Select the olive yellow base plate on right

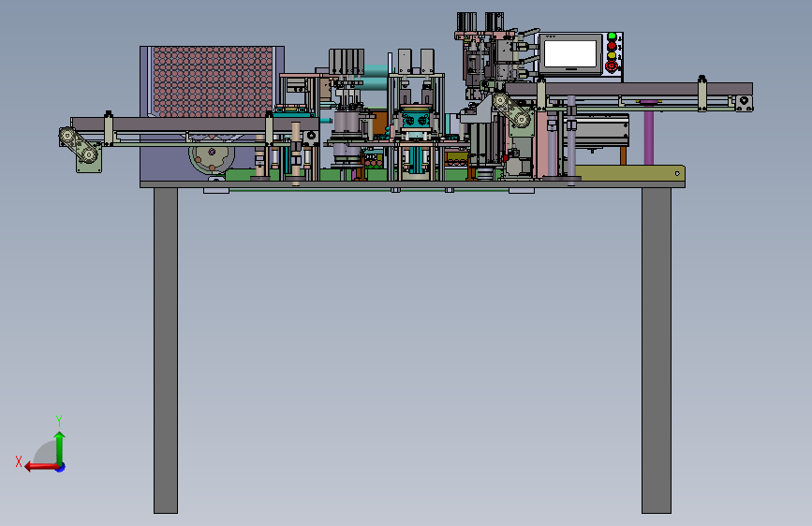pos(629,173)
